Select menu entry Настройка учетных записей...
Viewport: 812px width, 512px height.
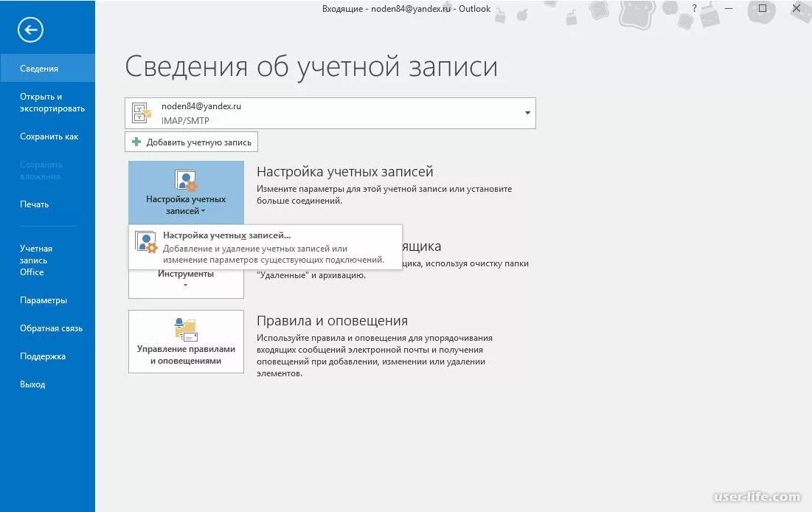(x=266, y=246)
